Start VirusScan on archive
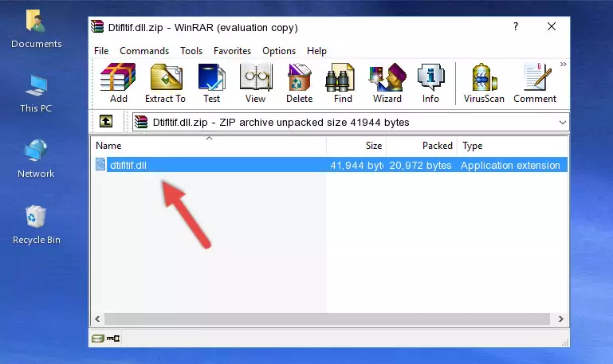The width and height of the screenshot is (613, 364). click(x=484, y=83)
